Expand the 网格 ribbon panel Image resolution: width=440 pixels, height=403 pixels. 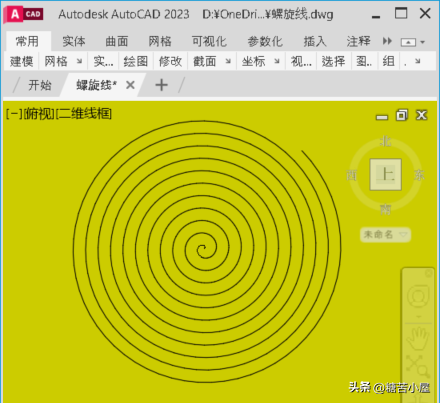click(56, 61)
